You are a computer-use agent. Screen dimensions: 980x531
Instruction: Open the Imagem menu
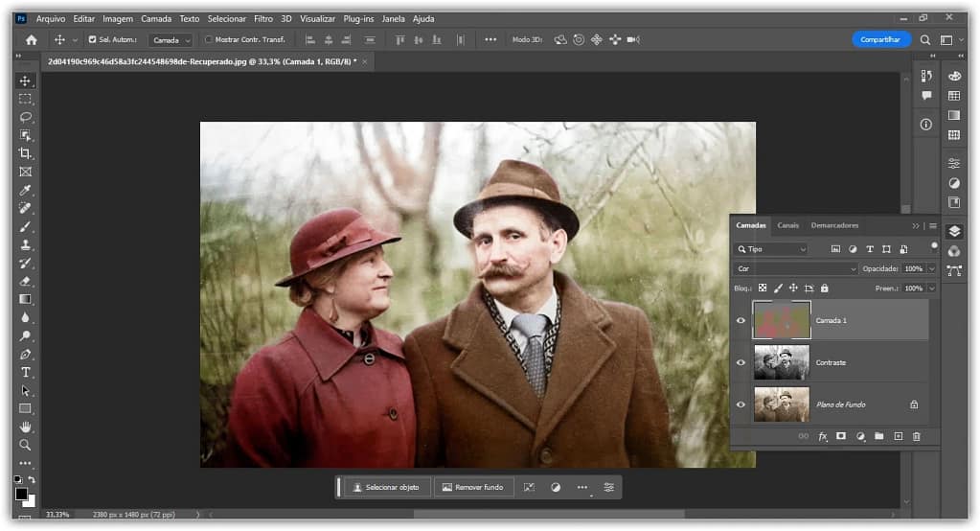tap(118, 19)
